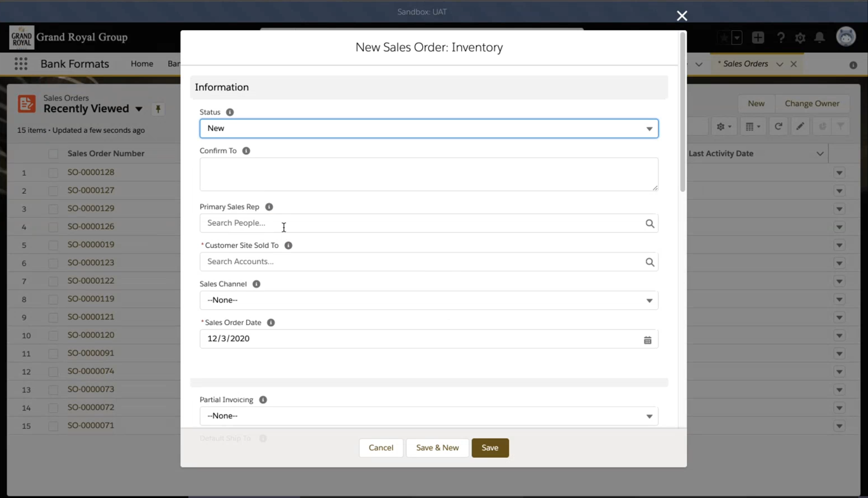Click the Cancel button
Screen dimensions: 868x498
tap(381, 448)
